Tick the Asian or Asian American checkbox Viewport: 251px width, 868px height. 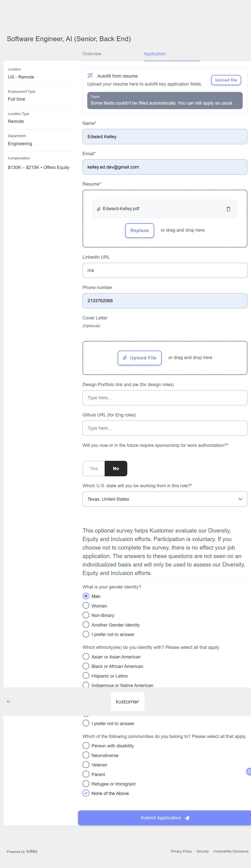pyautogui.click(x=86, y=656)
